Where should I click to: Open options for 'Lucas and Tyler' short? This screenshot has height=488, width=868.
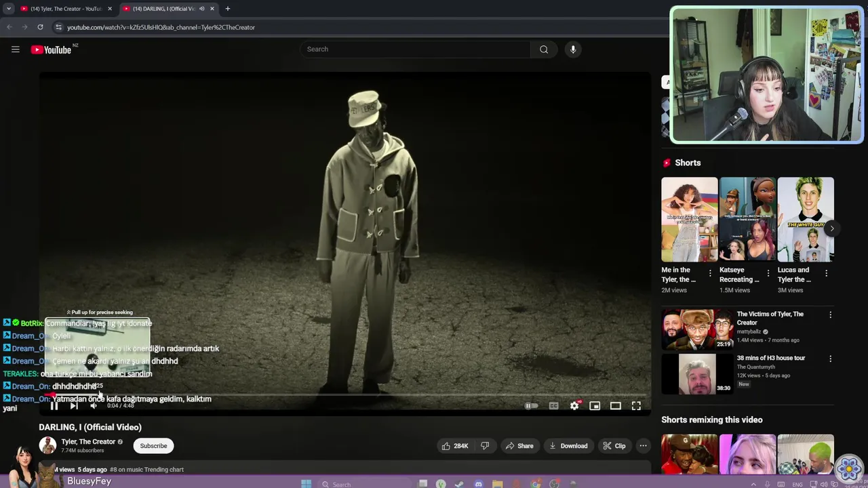pyautogui.click(x=826, y=273)
